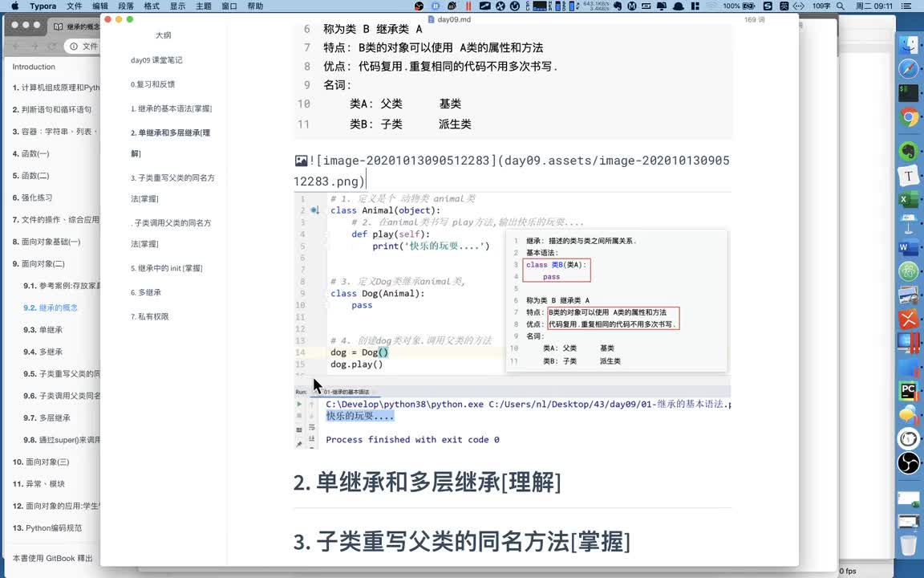Go to outline heading 1. 继承的基本语法[掌握]
924x578 pixels.
point(171,108)
